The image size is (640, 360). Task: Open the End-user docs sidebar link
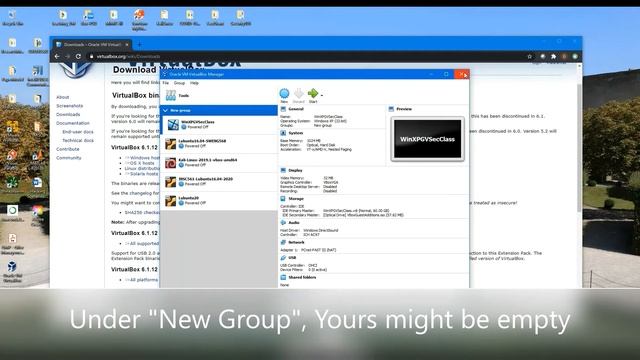tap(78, 132)
